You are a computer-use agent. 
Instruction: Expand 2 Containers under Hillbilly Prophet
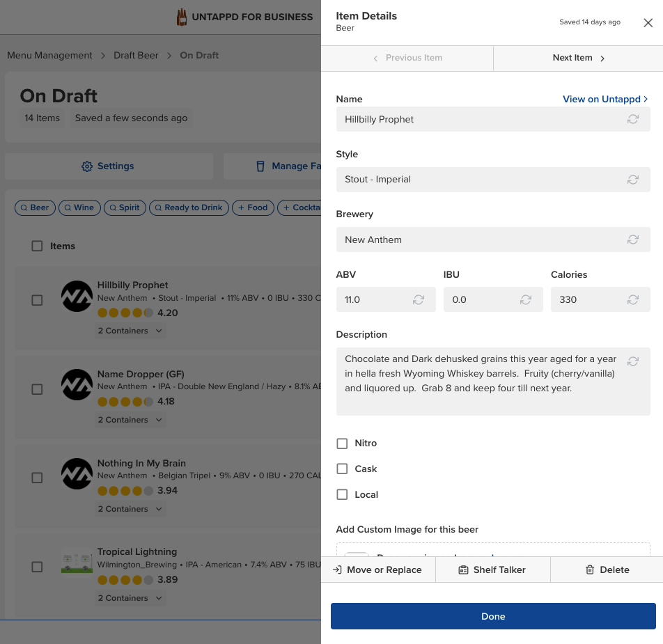pyautogui.click(x=130, y=331)
